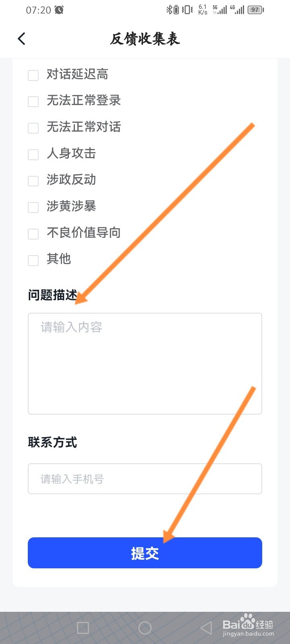Tap the 反馈收集表 page title
This screenshot has height=644, width=290.
[145, 39]
